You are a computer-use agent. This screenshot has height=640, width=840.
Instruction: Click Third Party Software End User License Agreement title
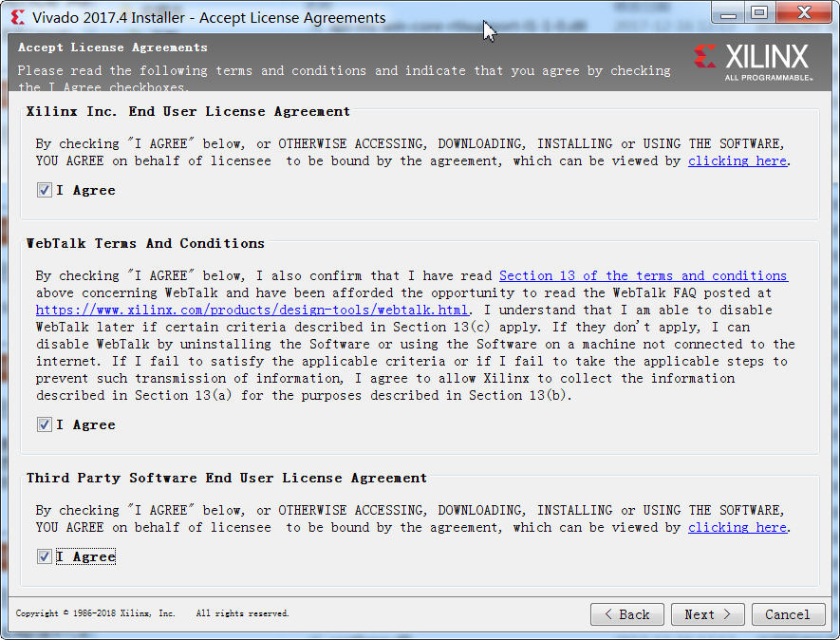coord(227,479)
